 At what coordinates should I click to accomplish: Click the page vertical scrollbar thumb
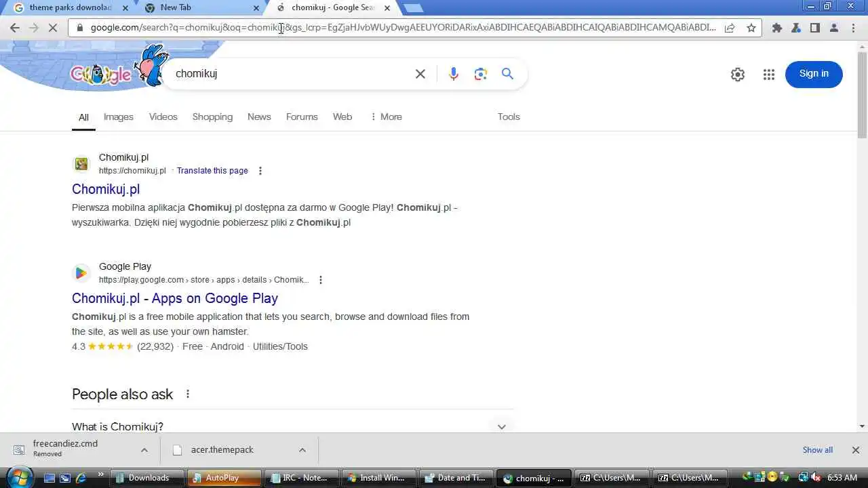click(x=862, y=94)
